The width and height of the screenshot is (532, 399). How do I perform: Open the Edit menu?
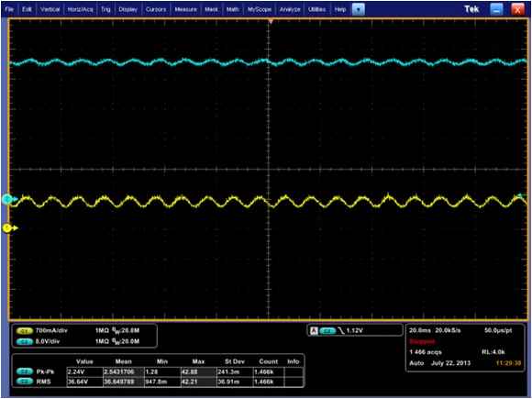pos(27,9)
